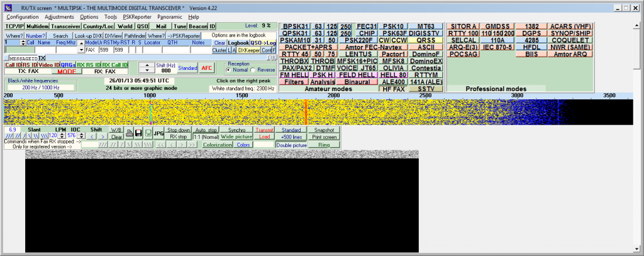The height and width of the screenshot is (256, 644).
Task: Click the LPM 120 spinner arrows
Action: (62, 136)
